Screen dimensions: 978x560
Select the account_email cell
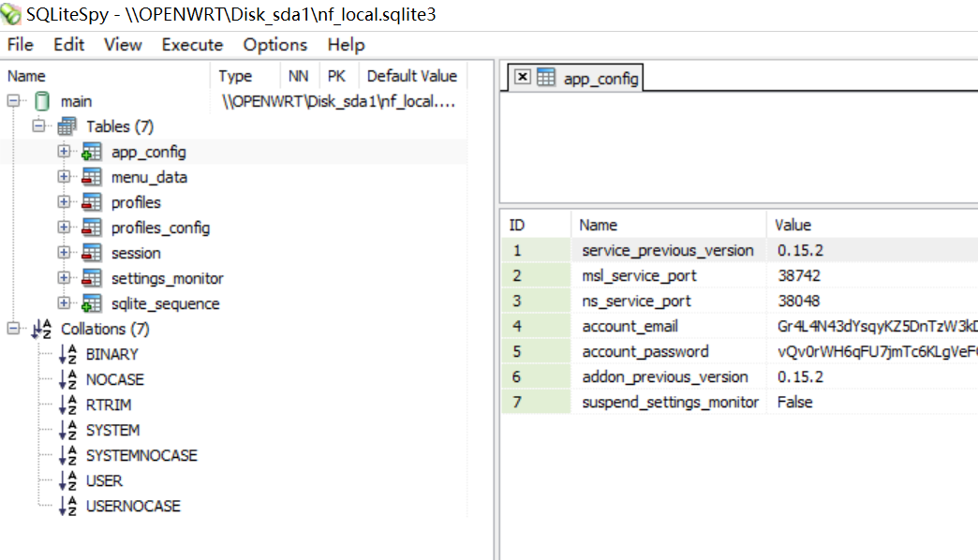click(668, 326)
